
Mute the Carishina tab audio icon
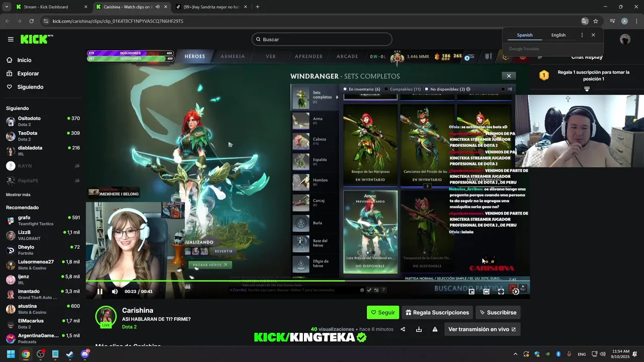click(x=157, y=7)
